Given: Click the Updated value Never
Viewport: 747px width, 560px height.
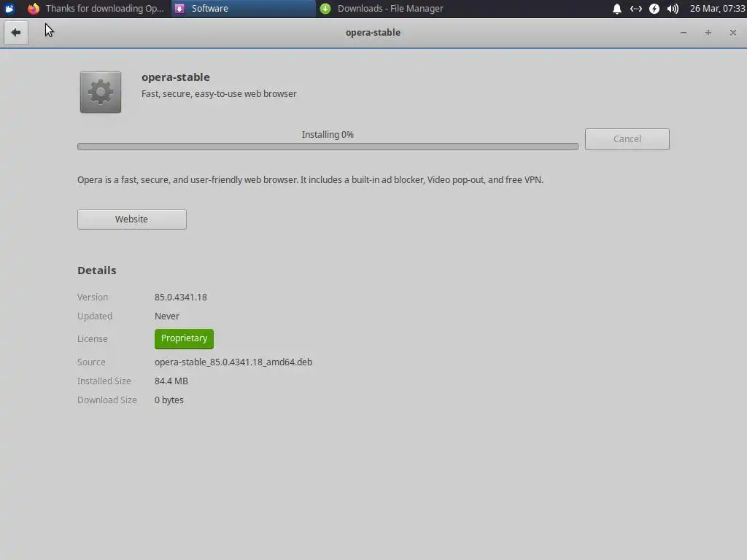Looking at the screenshot, I should (167, 316).
